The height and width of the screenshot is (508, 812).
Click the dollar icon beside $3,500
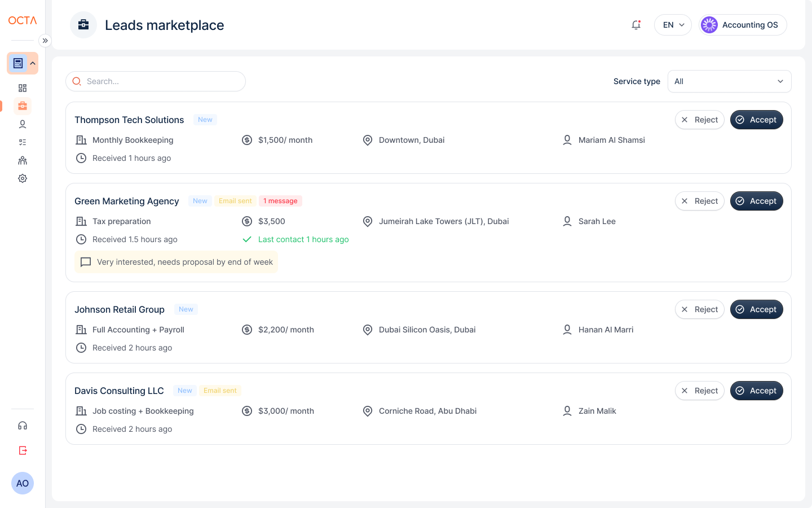[x=247, y=221]
